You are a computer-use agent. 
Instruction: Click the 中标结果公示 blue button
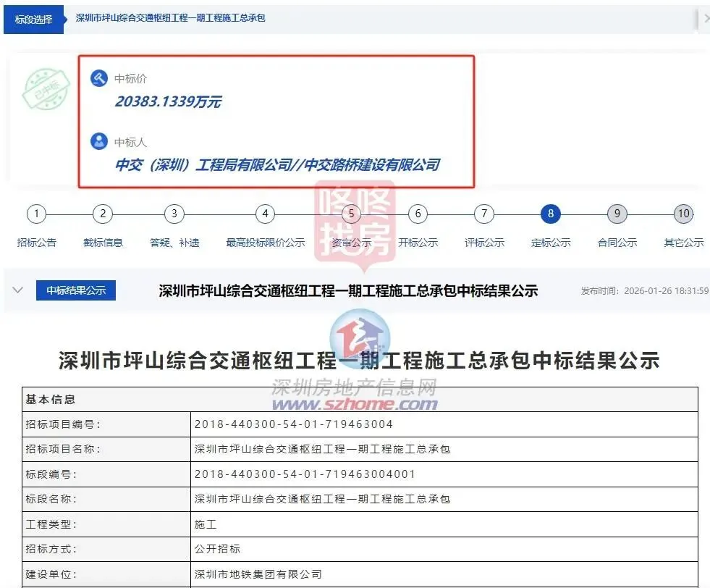point(76,290)
